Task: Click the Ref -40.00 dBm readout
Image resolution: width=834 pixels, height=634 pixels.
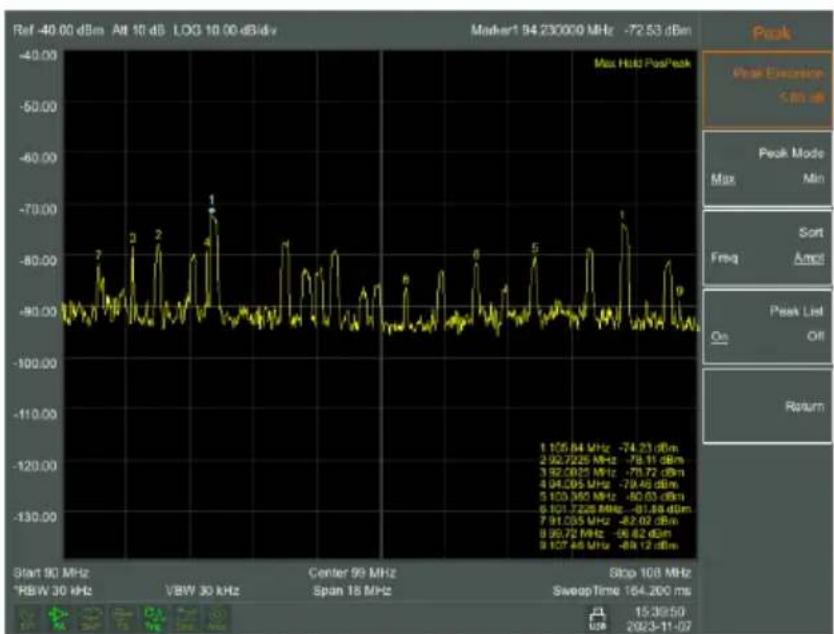Action: click(x=59, y=30)
